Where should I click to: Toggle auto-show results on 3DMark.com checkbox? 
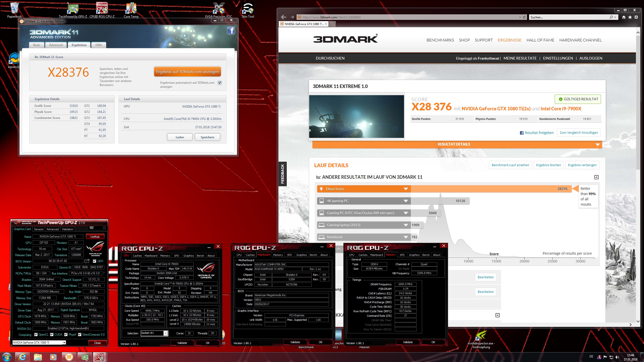pos(220,83)
